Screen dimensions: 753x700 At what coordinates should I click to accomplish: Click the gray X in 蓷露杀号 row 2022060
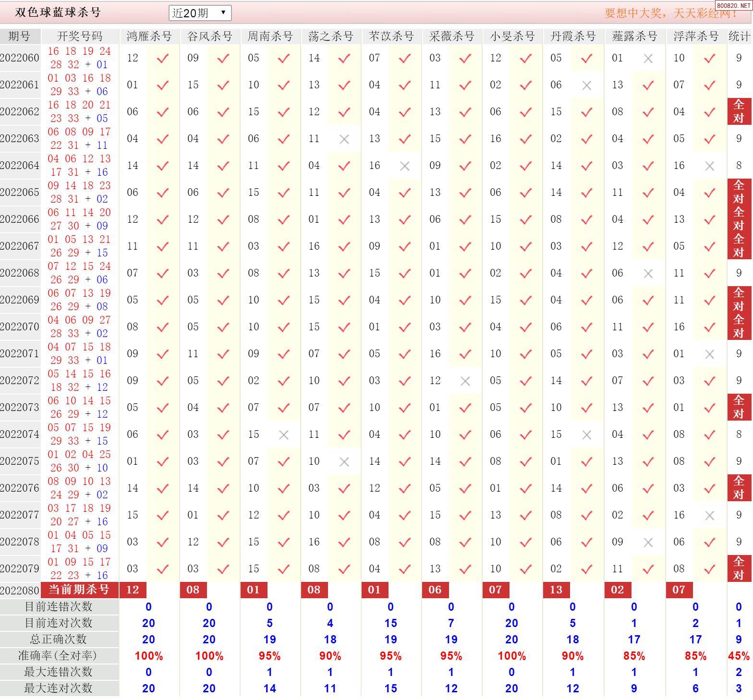[648, 59]
